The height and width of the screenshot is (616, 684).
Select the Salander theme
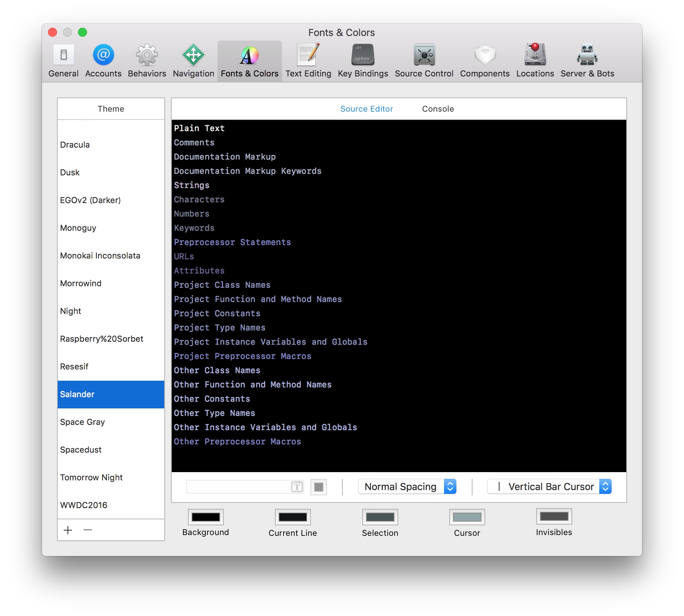click(111, 395)
